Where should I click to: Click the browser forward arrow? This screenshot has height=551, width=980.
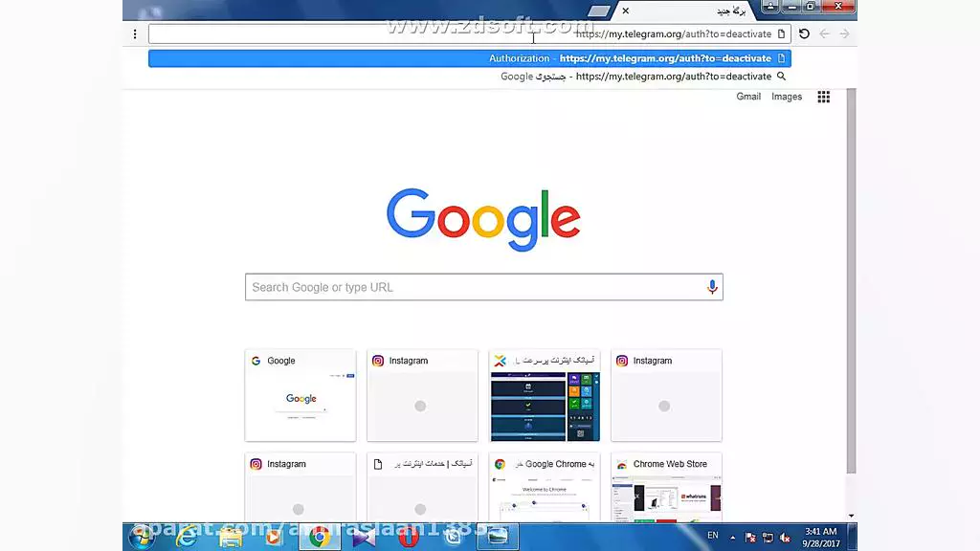(x=844, y=33)
